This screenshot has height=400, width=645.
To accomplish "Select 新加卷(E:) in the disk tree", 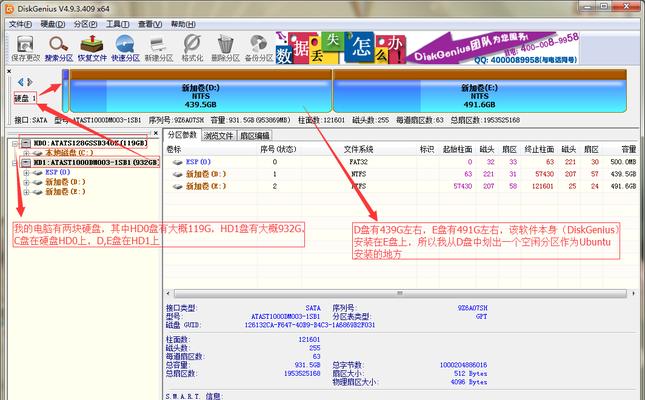I will pos(65,192).
